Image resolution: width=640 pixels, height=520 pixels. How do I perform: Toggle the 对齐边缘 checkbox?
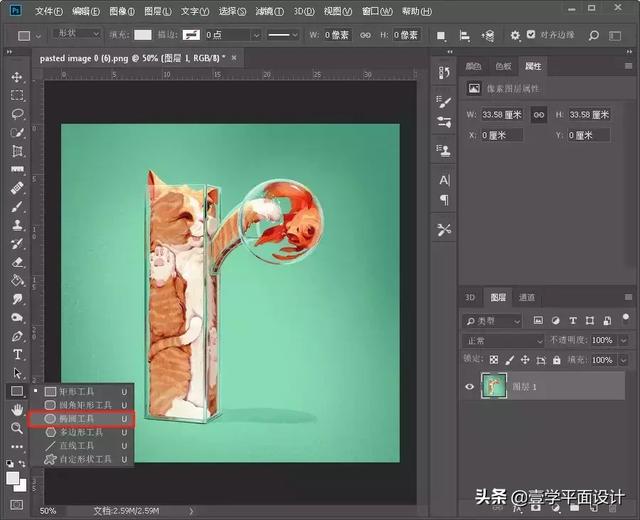pos(531,34)
